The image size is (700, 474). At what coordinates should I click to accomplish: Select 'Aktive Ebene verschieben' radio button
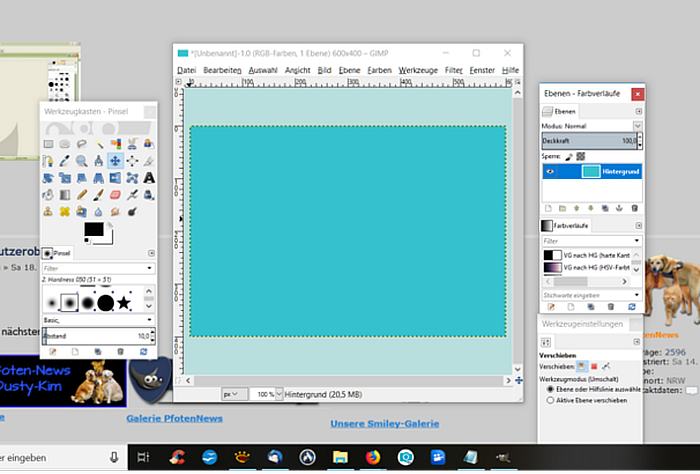click(549, 399)
